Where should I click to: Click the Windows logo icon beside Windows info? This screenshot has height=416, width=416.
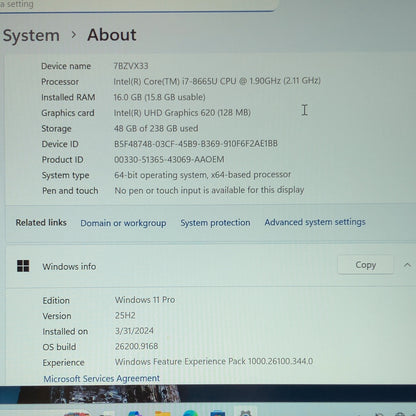23,266
